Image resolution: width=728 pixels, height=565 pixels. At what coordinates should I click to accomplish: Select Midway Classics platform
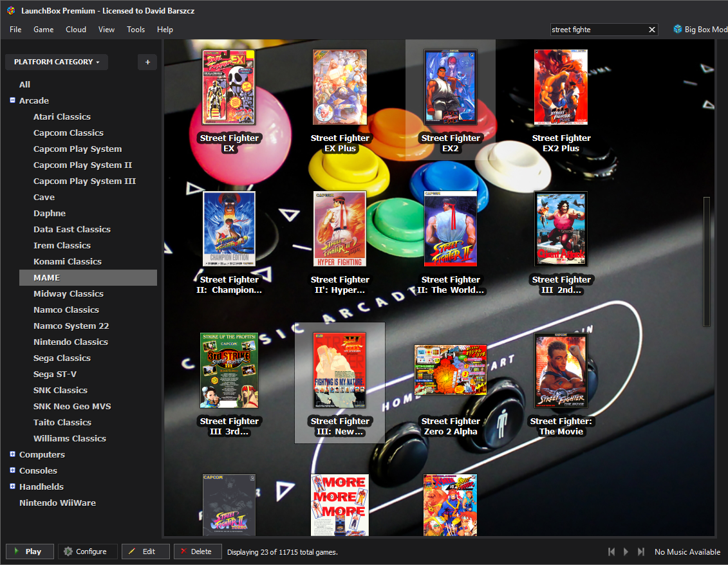(x=68, y=293)
